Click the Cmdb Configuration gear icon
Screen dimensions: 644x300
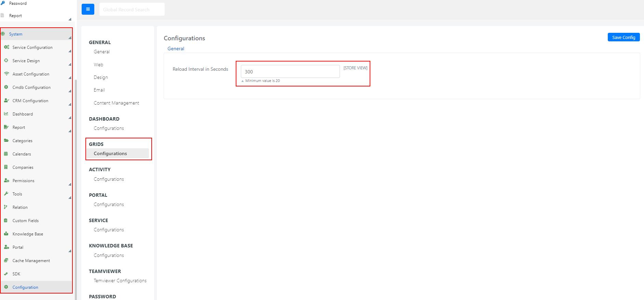[x=6, y=87]
